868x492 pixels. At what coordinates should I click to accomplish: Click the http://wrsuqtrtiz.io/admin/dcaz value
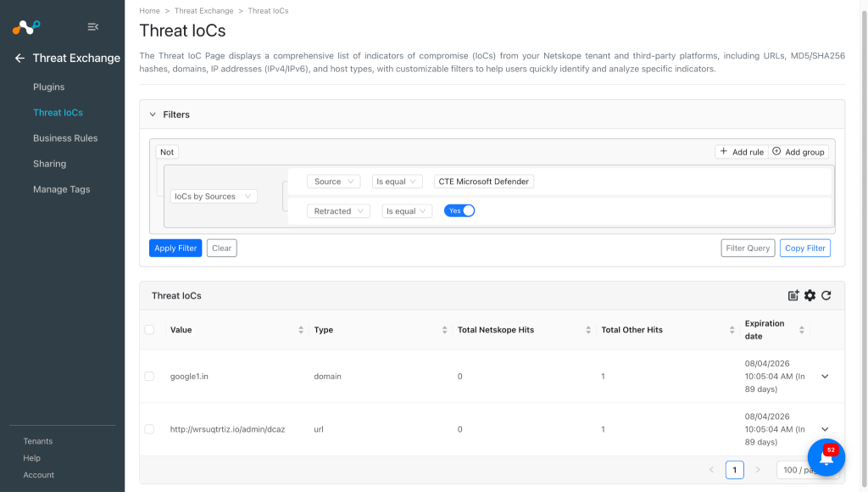227,429
